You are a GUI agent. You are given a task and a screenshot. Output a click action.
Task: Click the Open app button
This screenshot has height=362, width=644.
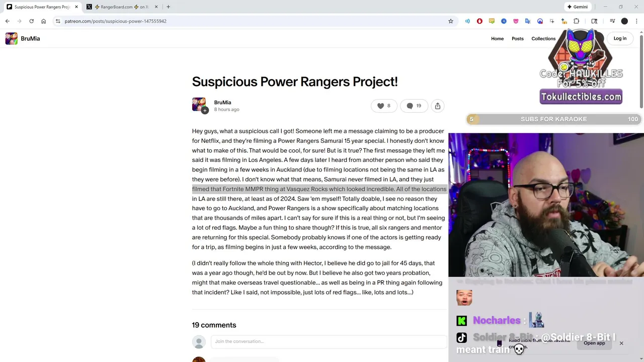point(594,343)
